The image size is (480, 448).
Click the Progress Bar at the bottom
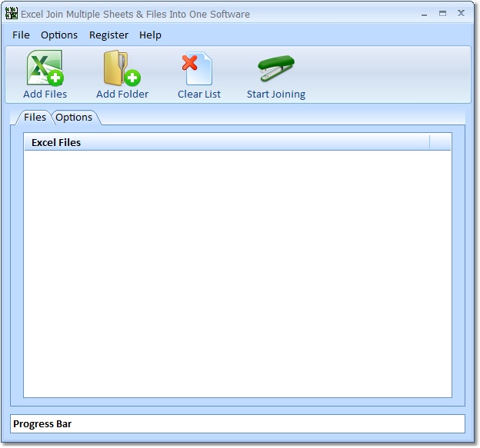238,424
